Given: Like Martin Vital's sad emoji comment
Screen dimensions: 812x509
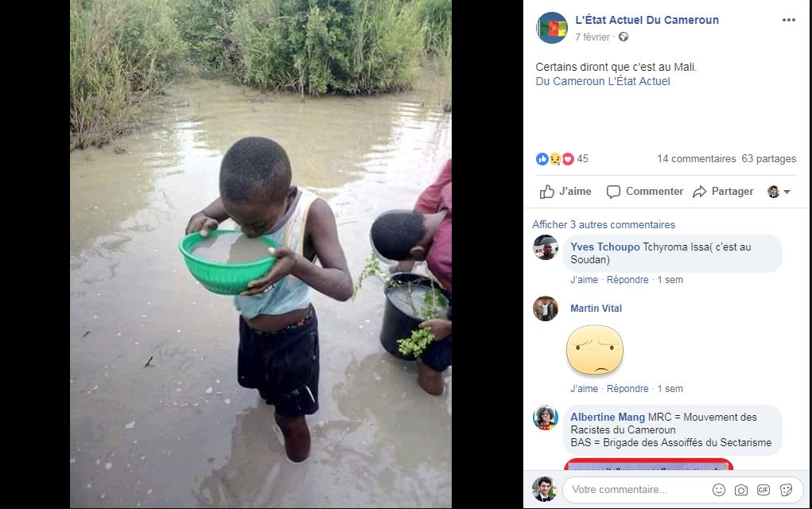Looking at the screenshot, I should coord(584,389).
